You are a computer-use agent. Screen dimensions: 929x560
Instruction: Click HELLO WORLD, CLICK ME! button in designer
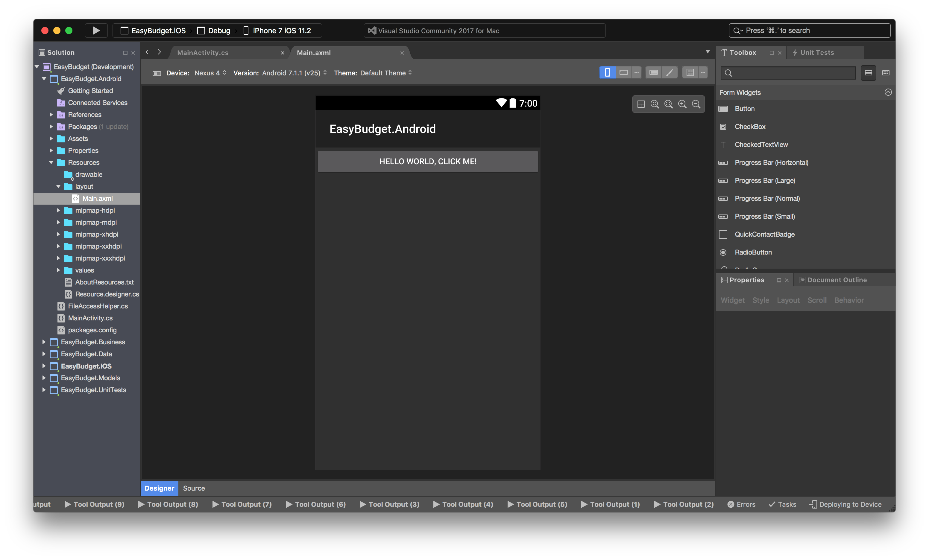(428, 162)
